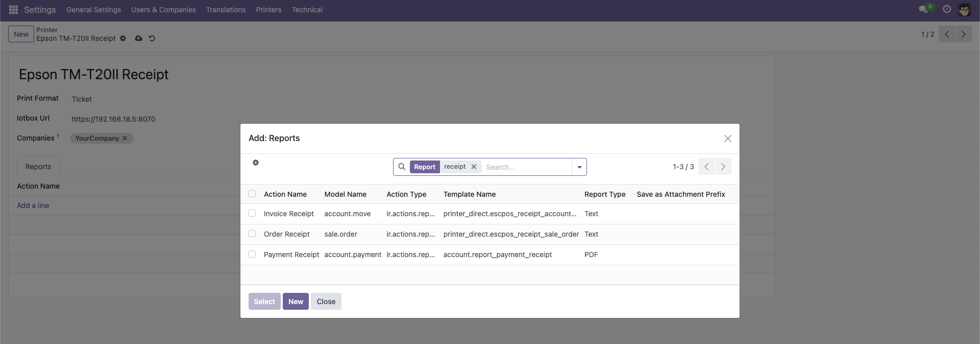This screenshot has height=344, width=980.
Task: Click the discard changes undo icon
Action: 152,38
